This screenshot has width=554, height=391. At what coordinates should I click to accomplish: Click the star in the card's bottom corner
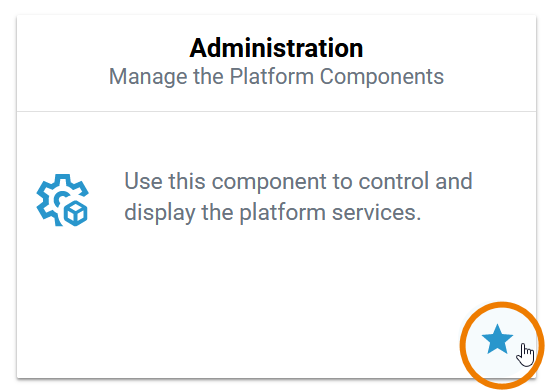click(x=497, y=339)
